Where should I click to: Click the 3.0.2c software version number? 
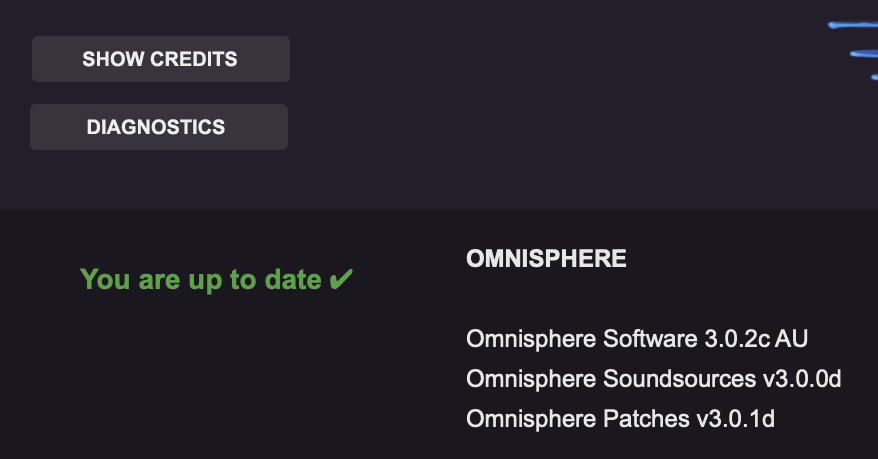pos(737,339)
